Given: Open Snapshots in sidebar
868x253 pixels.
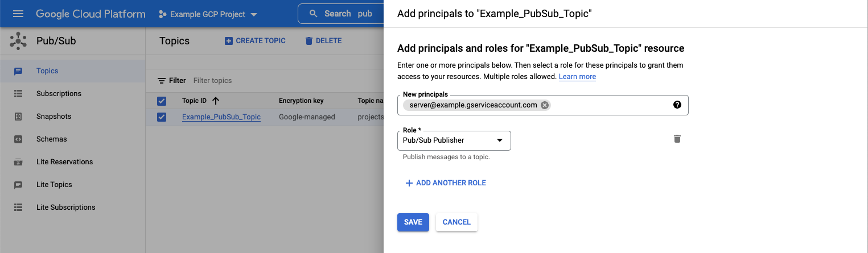Looking at the screenshot, I should (72, 117).
